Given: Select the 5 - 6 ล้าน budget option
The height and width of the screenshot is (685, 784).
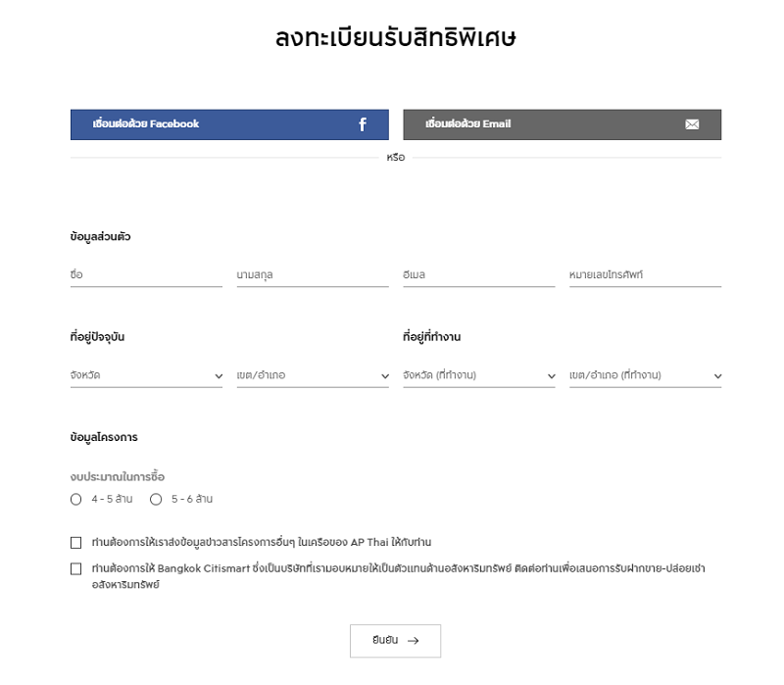Looking at the screenshot, I should (156, 500).
